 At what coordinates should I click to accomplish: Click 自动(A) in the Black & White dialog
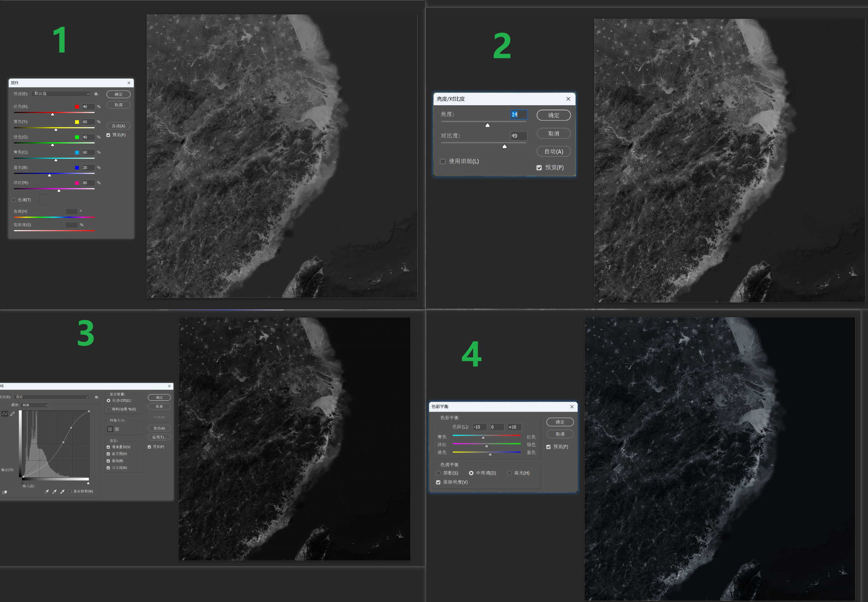tap(118, 126)
